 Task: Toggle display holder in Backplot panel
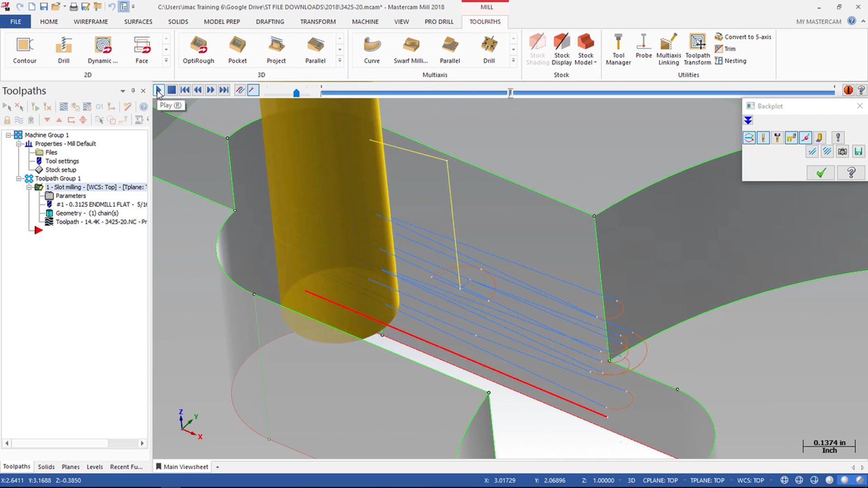point(777,138)
